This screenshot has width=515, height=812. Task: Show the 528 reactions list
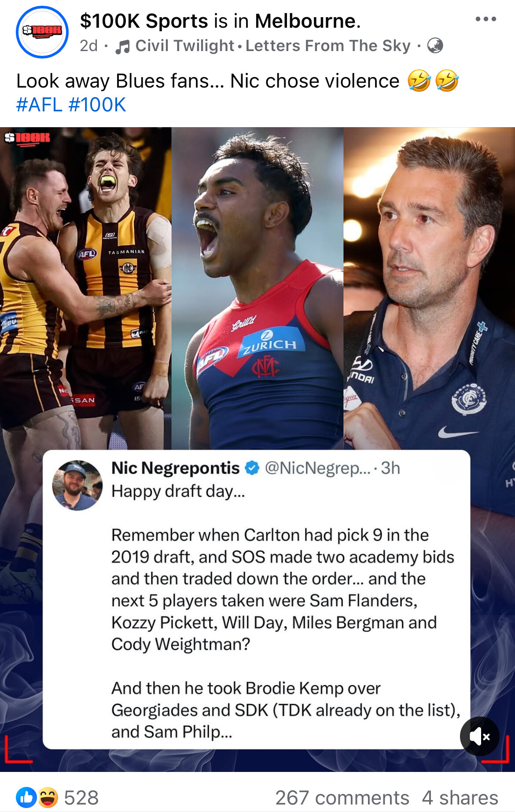pyautogui.click(x=81, y=797)
